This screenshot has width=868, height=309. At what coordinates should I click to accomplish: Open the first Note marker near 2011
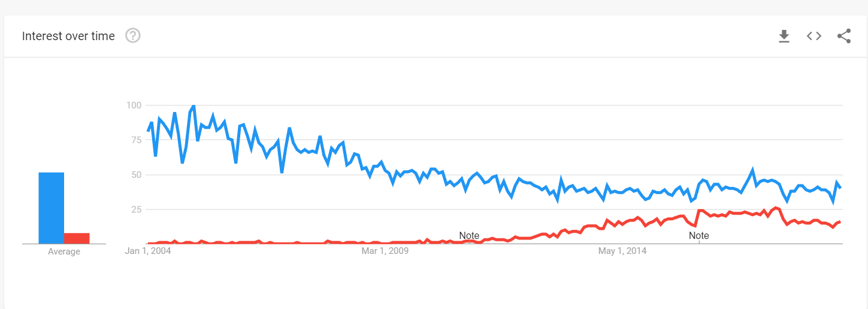click(x=469, y=235)
